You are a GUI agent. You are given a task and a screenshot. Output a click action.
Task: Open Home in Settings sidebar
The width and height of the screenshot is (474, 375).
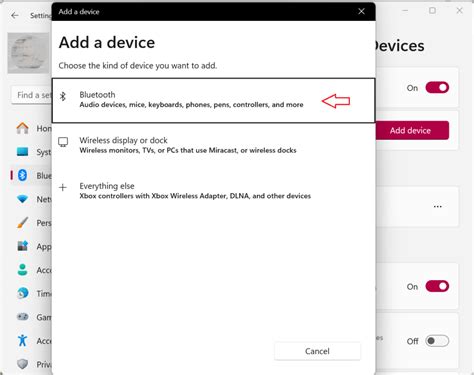pos(34,128)
